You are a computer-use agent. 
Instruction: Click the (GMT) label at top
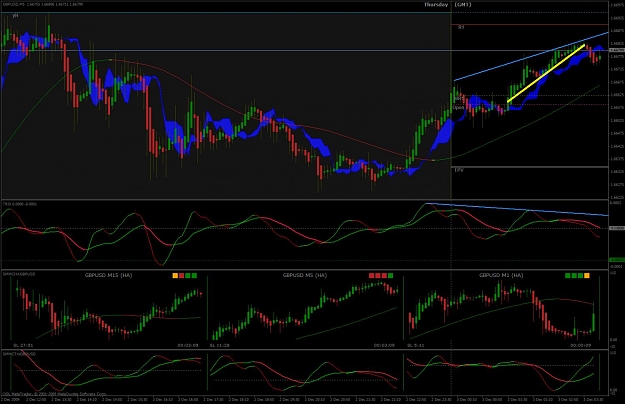click(x=463, y=5)
